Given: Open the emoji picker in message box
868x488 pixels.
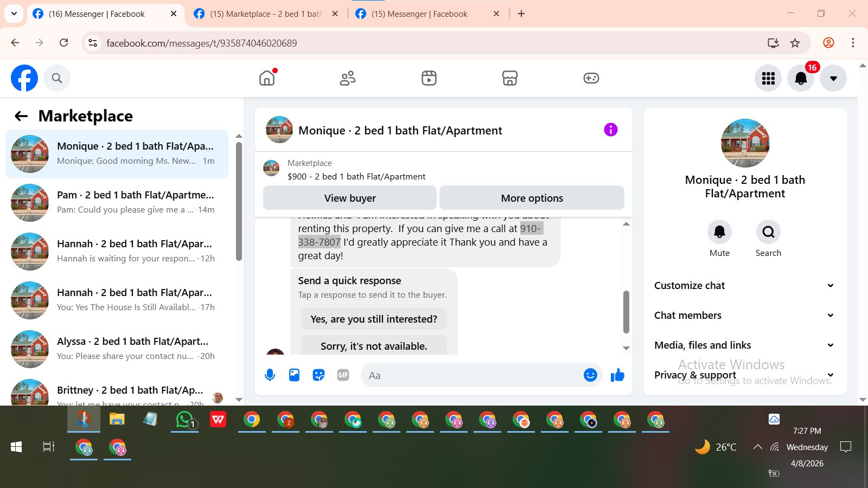Looking at the screenshot, I should pos(590,375).
